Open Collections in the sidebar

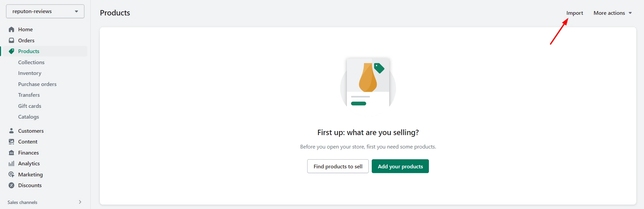[x=31, y=62]
